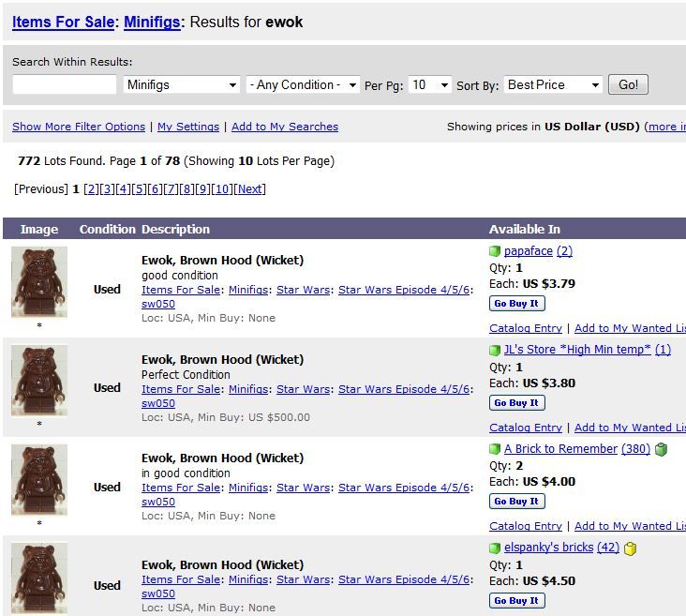Open the Sort By Best Price dropdown

coord(553,85)
